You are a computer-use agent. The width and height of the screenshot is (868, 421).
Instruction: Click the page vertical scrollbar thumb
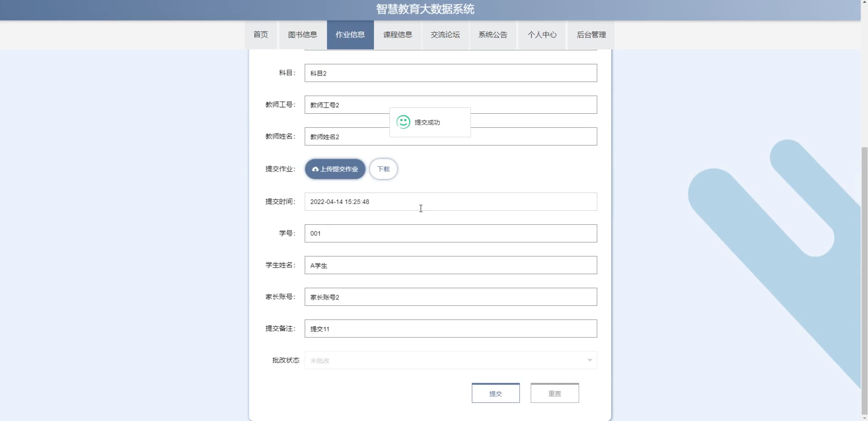(x=864, y=280)
